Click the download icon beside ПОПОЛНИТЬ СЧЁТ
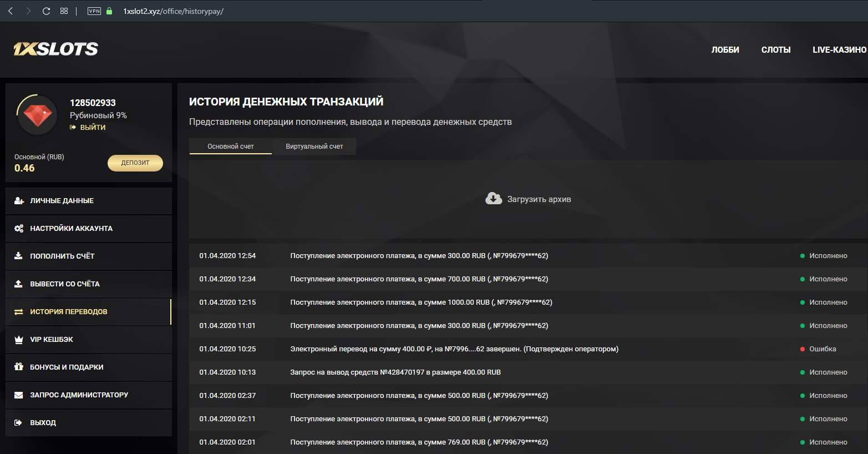The width and height of the screenshot is (868, 454). [19, 256]
